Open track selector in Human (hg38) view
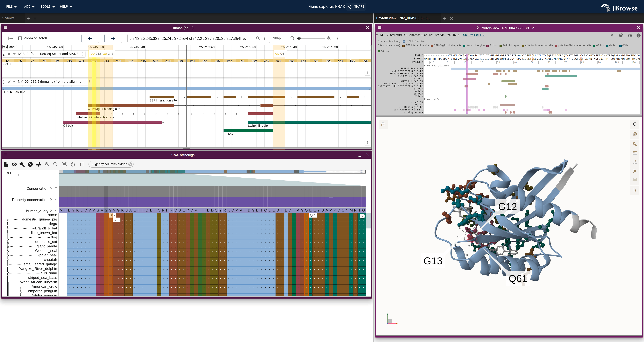 tap(10, 38)
